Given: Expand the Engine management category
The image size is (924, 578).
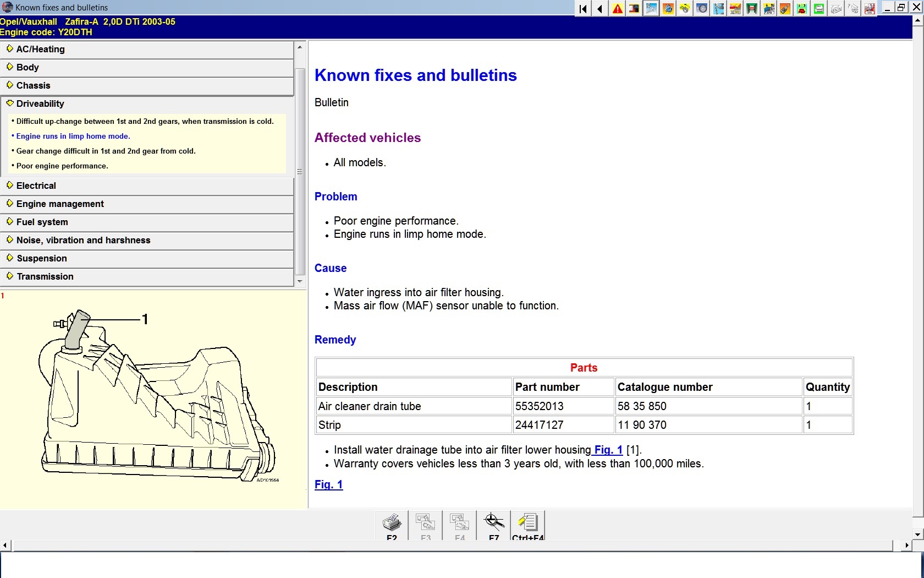Looking at the screenshot, I should click(x=60, y=204).
